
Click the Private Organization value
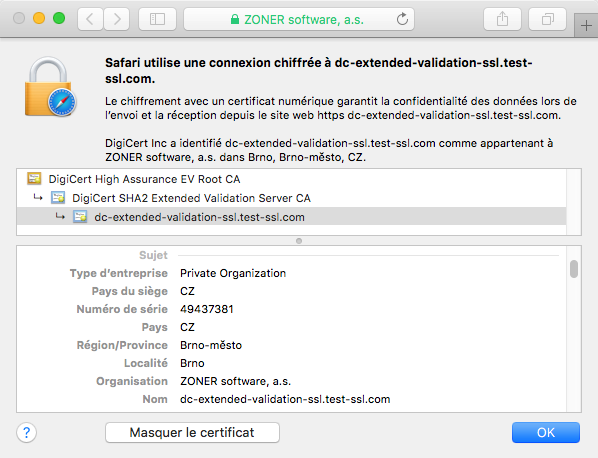233,273
